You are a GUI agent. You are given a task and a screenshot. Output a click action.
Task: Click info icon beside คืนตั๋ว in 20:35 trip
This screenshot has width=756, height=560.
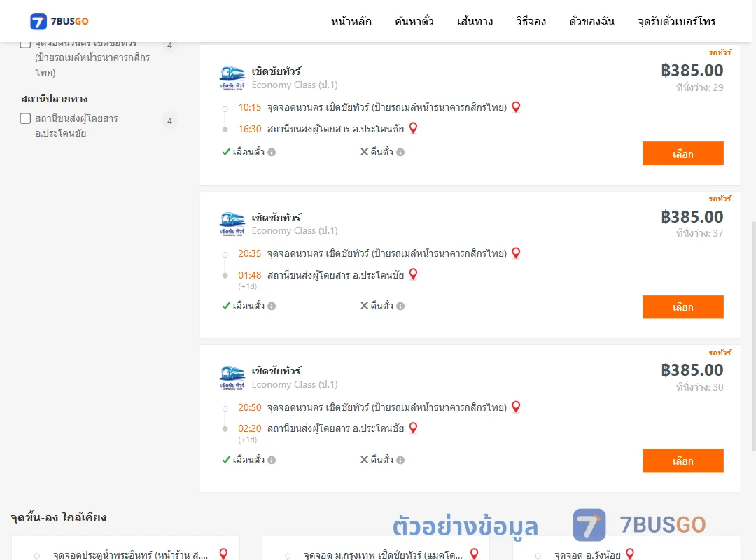click(x=400, y=307)
